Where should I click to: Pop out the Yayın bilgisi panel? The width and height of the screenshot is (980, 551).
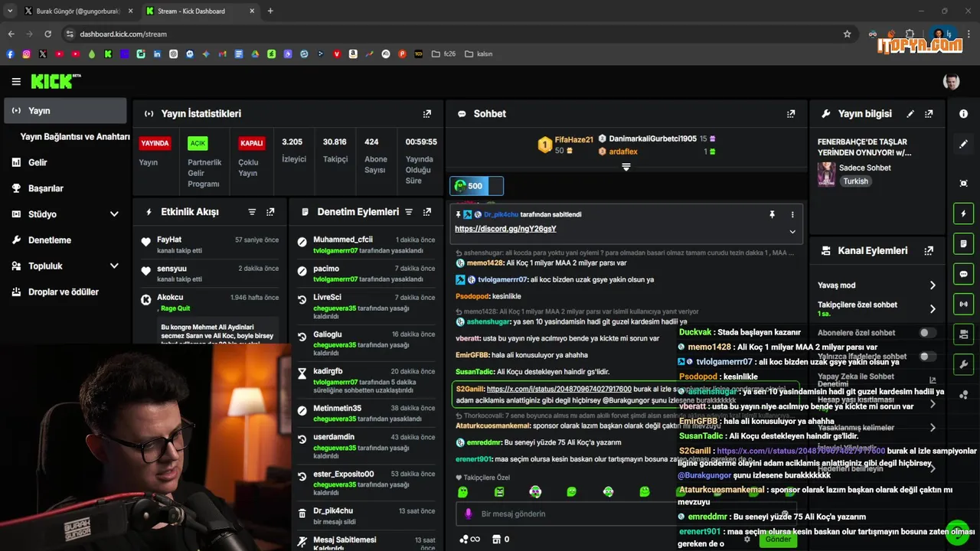point(929,113)
